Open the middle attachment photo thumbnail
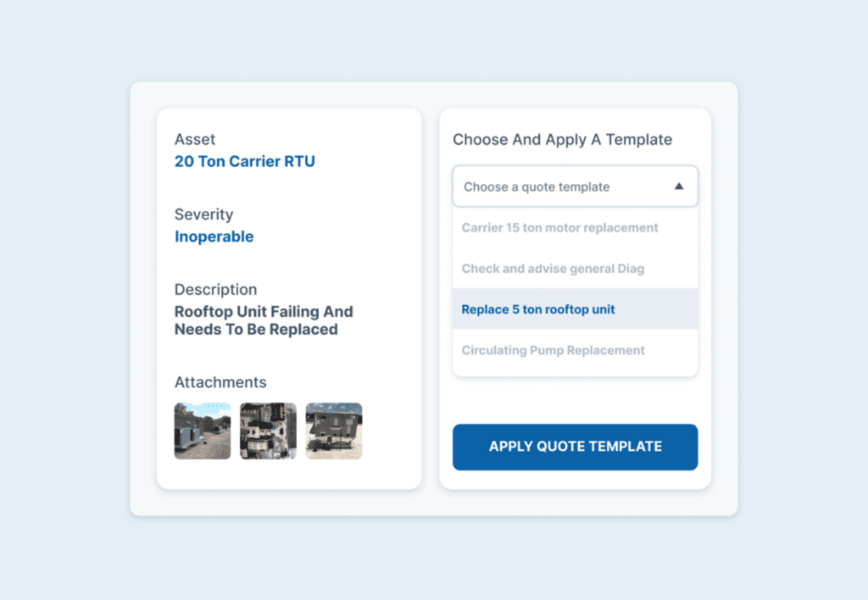Viewport: 868px width, 600px height. 268,431
